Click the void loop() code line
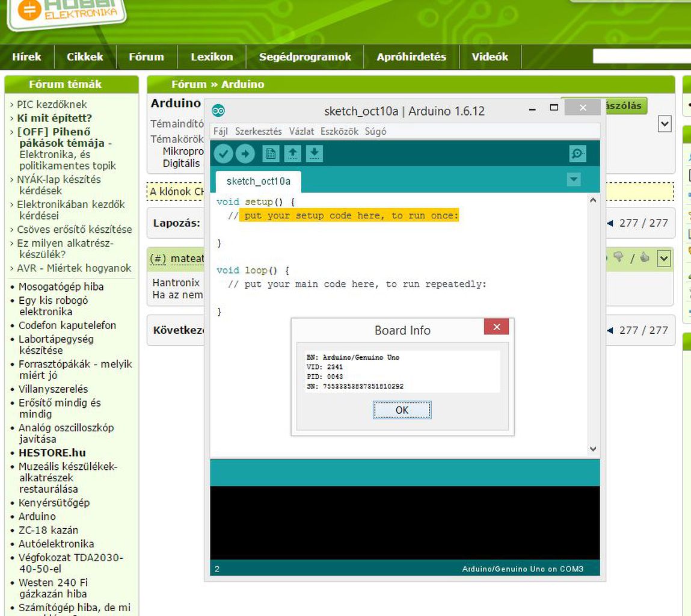691x616 pixels. coord(253,271)
